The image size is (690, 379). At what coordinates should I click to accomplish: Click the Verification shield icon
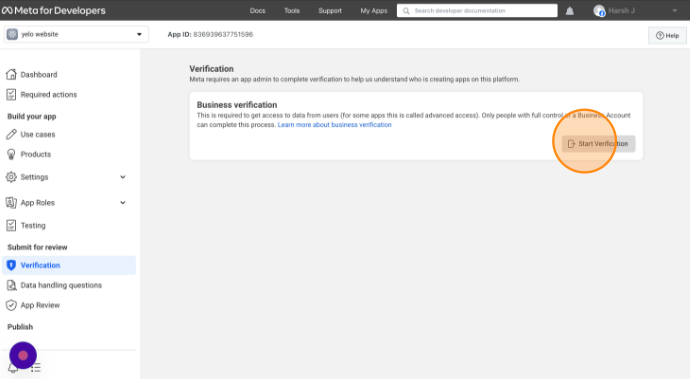[x=11, y=265]
